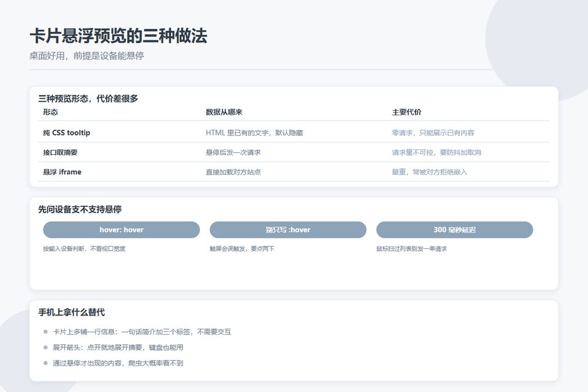Viewport: 588px width, 392px height.
Task: Click cell "悬停后发一次请求"
Action: [233, 152]
